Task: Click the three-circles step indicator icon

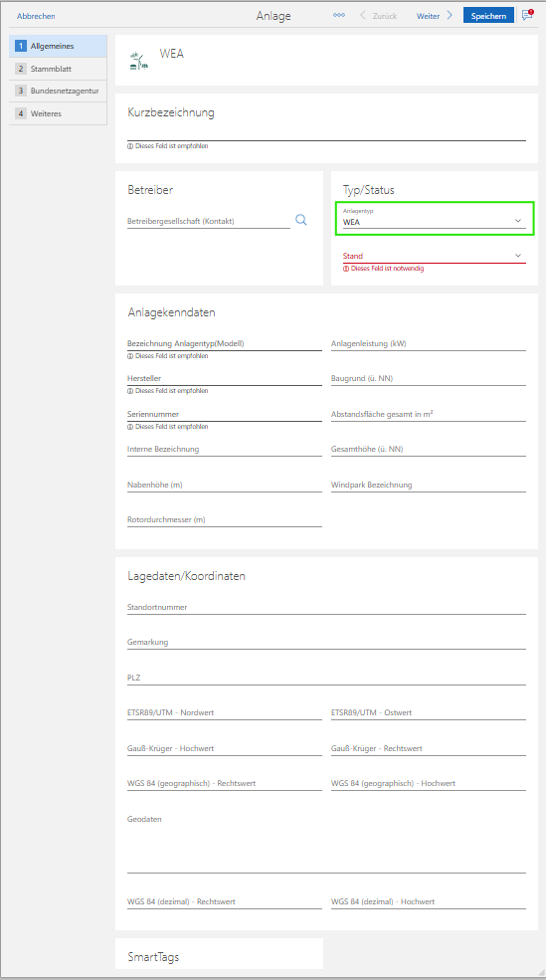Action: tap(339, 15)
